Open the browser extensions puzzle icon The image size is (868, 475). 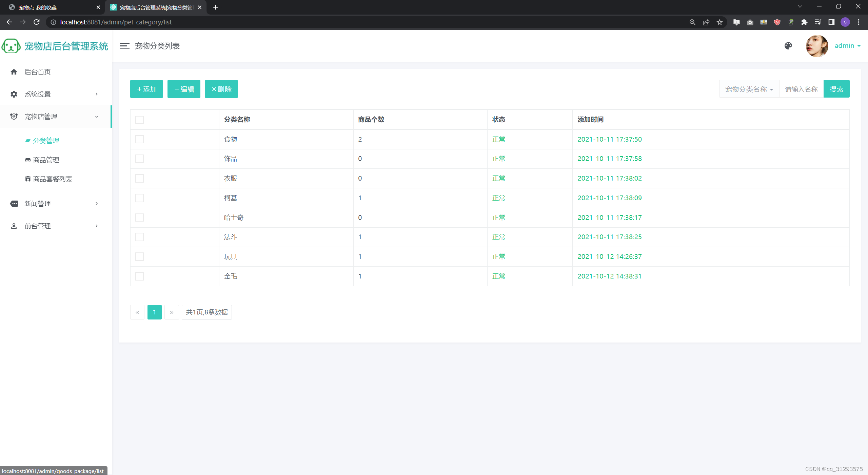[804, 22]
